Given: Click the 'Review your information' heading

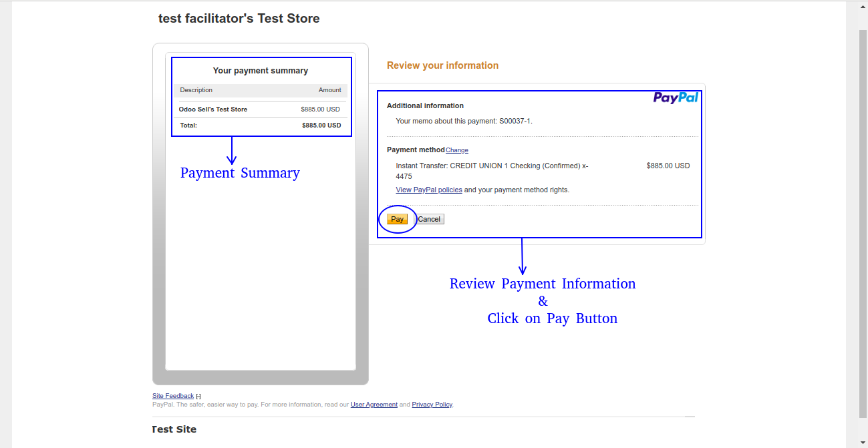Looking at the screenshot, I should coord(443,65).
